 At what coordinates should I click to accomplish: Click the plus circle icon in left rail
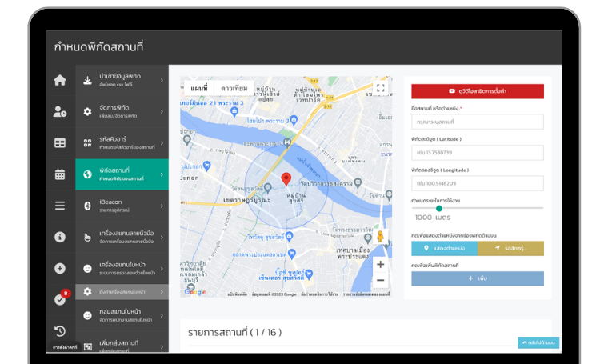pyautogui.click(x=60, y=268)
